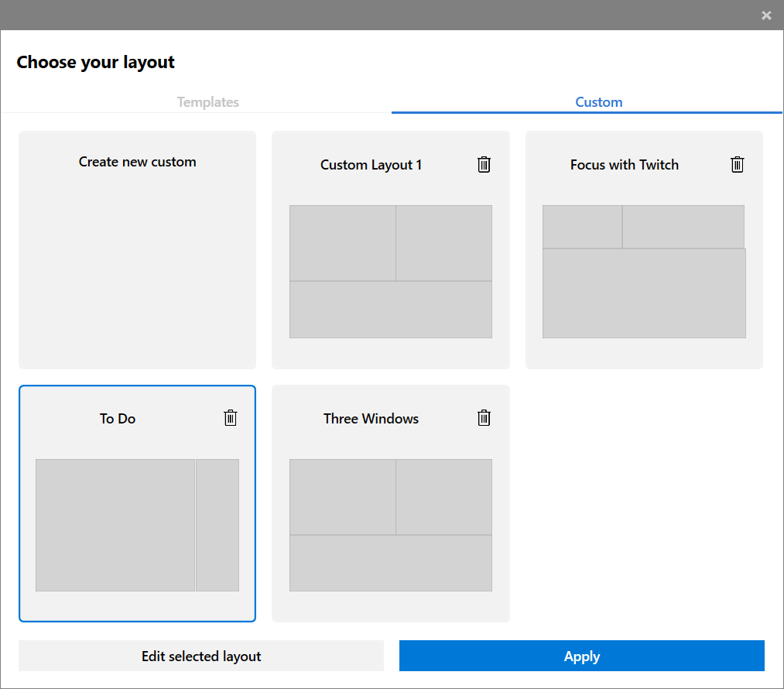Choose the Three Windows layout name

(x=371, y=419)
